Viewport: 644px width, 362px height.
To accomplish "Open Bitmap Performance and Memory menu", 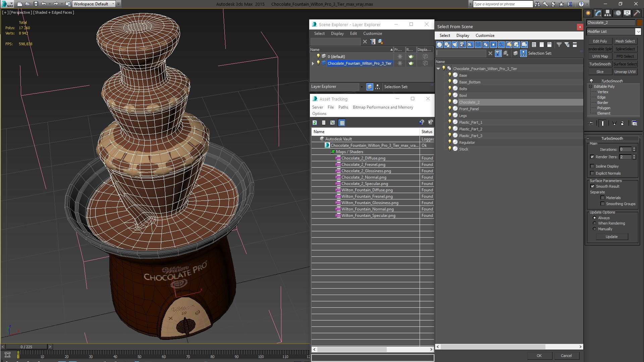I will pos(383,107).
